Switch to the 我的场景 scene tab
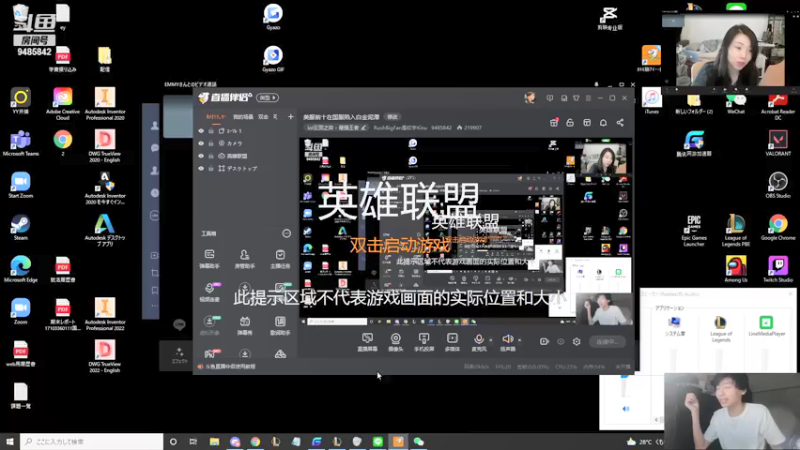 coord(243,117)
